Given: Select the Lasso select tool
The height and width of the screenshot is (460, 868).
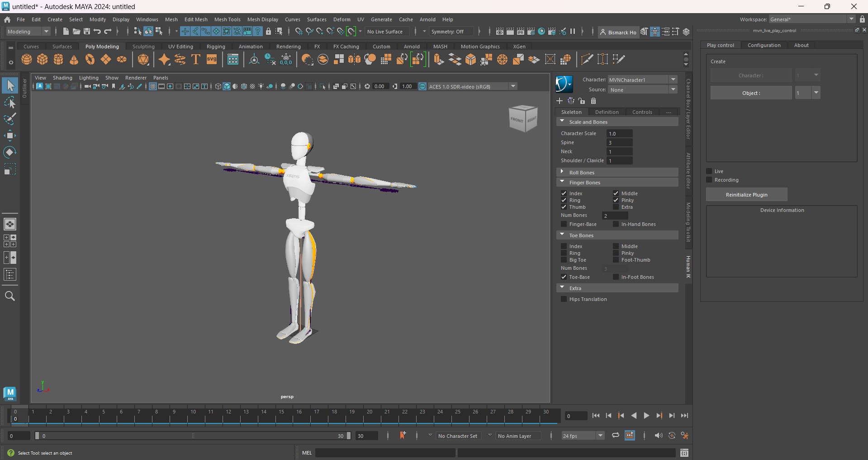Looking at the screenshot, I should (10, 103).
